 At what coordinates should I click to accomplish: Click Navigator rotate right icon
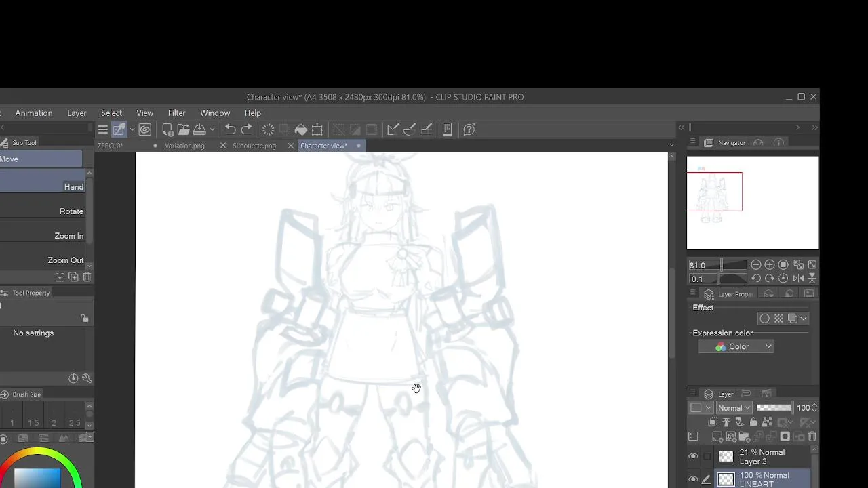click(x=770, y=279)
